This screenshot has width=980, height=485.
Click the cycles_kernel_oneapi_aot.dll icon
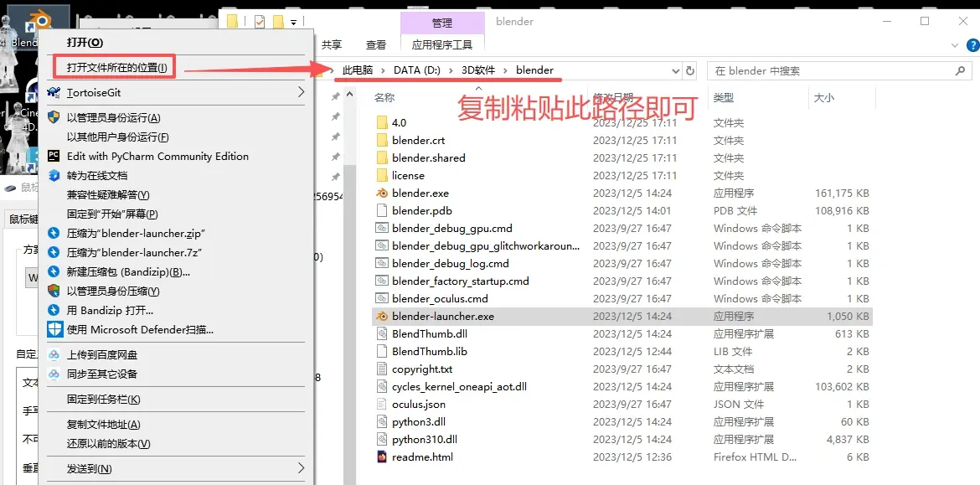(x=382, y=386)
